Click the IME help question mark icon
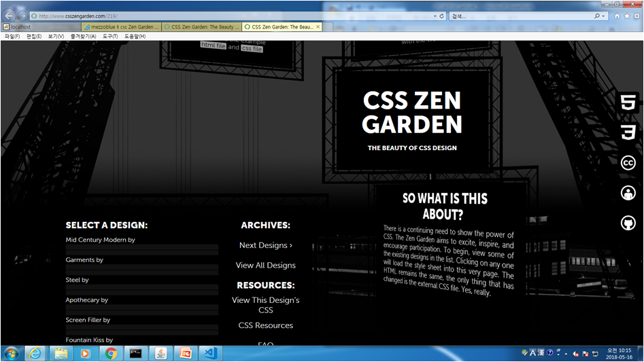 tap(549, 352)
